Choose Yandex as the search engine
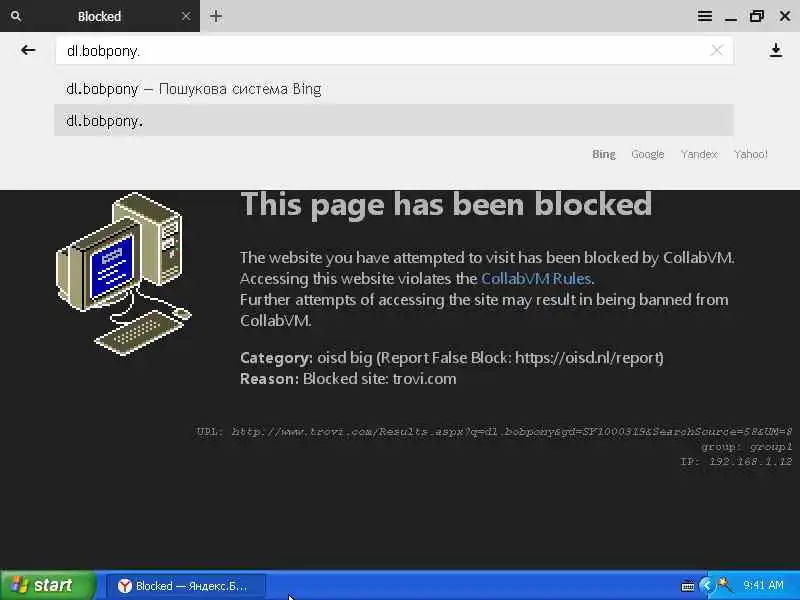 tap(699, 154)
